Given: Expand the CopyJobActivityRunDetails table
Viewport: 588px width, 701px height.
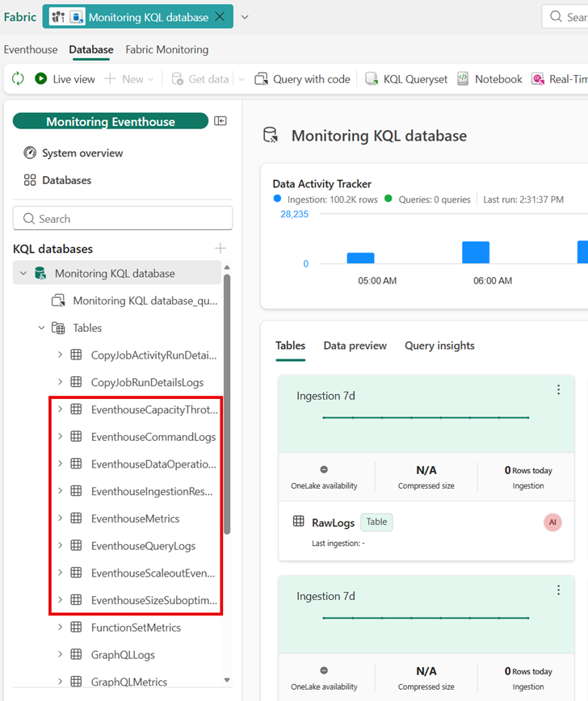Looking at the screenshot, I should [x=60, y=355].
